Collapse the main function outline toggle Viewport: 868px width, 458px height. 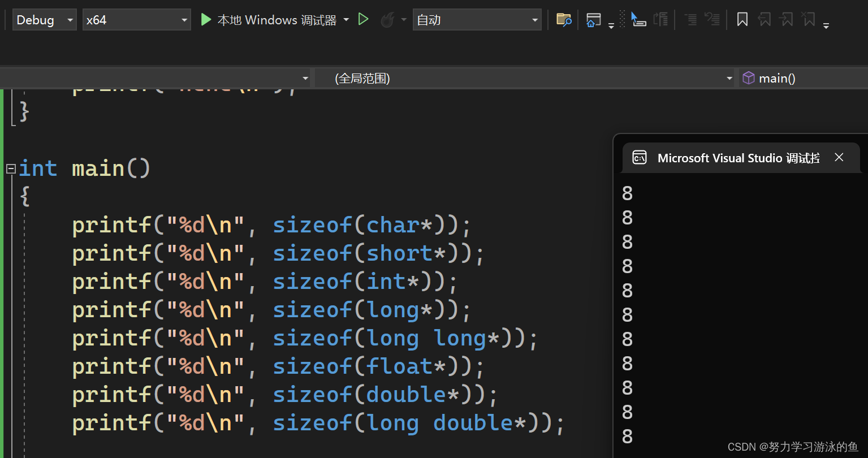click(x=11, y=168)
